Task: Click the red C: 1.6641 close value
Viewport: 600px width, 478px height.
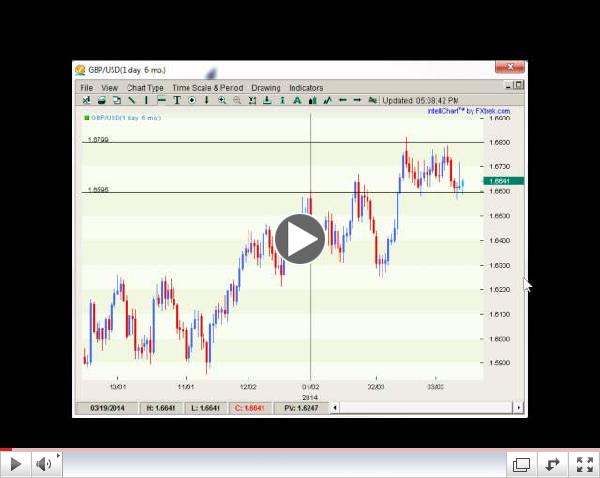Action: 250,408
